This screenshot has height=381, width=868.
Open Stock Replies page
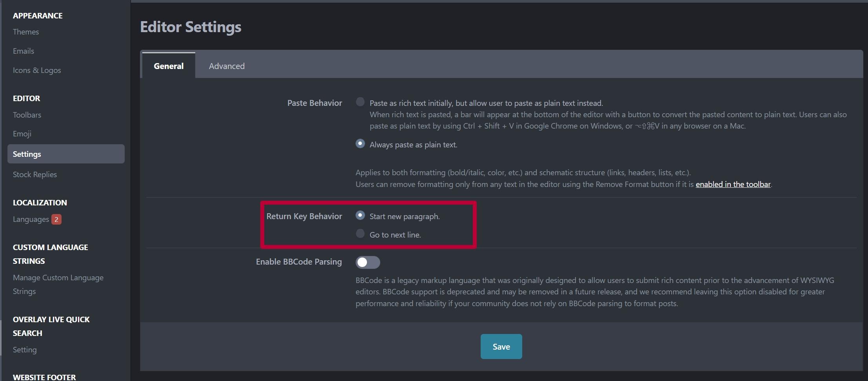pos(35,174)
